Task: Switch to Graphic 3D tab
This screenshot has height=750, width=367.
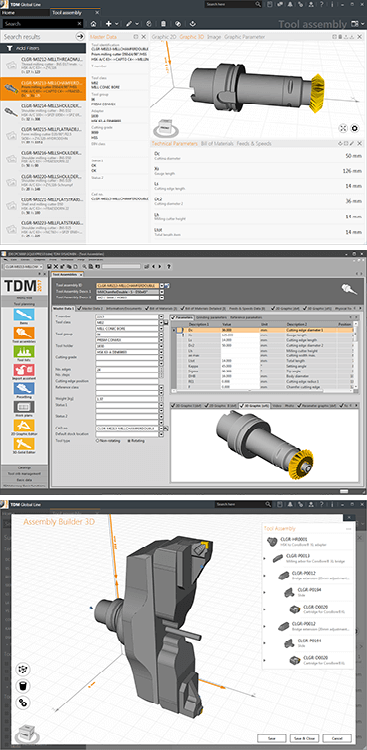Action: [x=192, y=36]
